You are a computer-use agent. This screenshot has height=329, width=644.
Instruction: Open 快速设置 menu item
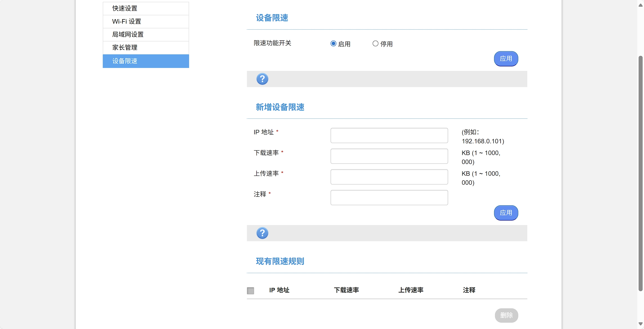coord(146,9)
